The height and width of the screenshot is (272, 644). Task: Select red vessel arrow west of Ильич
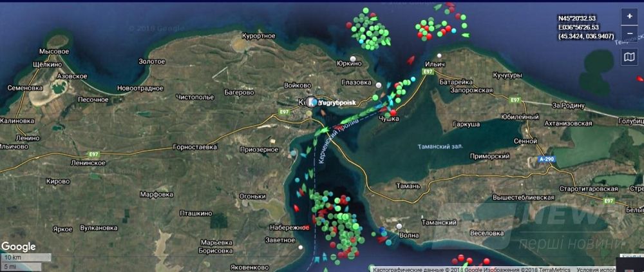coord(410,61)
